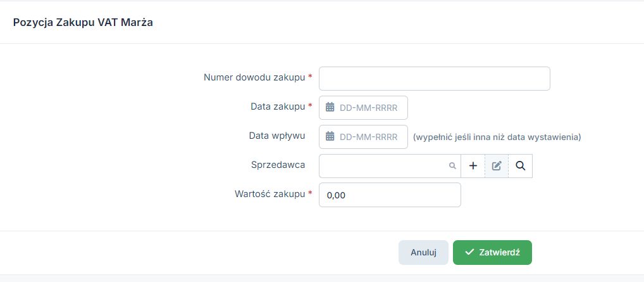Click the hint text about data wystawienia
This screenshot has width=644, height=282.
tap(497, 137)
